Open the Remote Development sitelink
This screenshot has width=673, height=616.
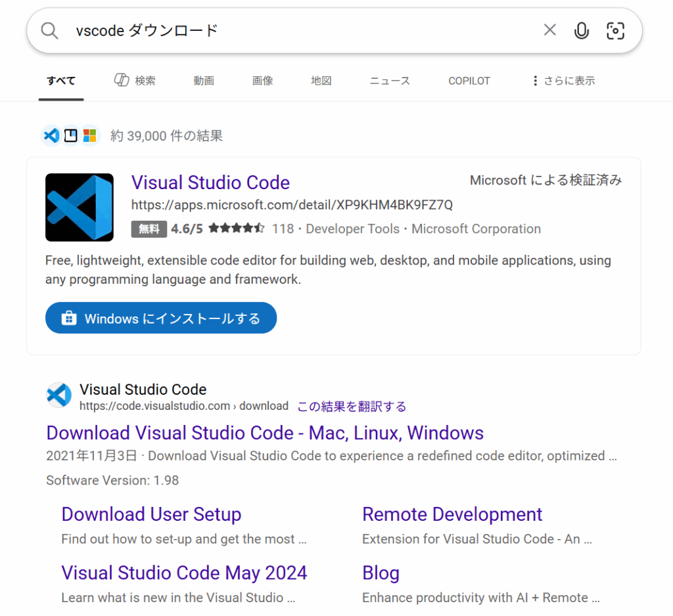pyautogui.click(x=452, y=514)
